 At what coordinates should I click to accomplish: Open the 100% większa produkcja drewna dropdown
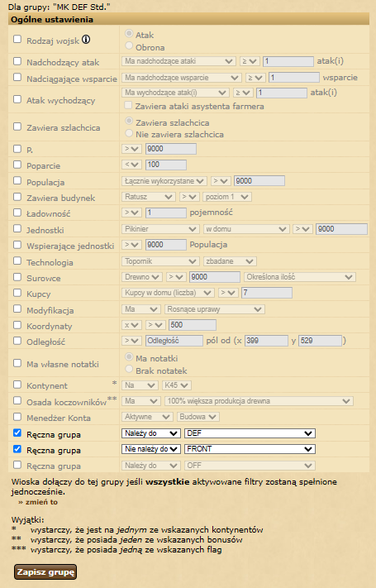[259, 401]
